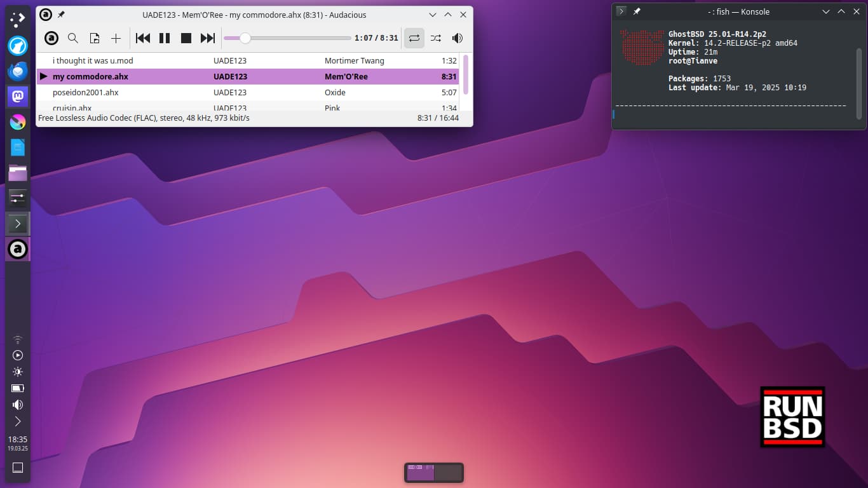This screenshot has height=488, width=868.
Task: Select the 'my commodore.ahx' playlist row
Action: point(248,76)
